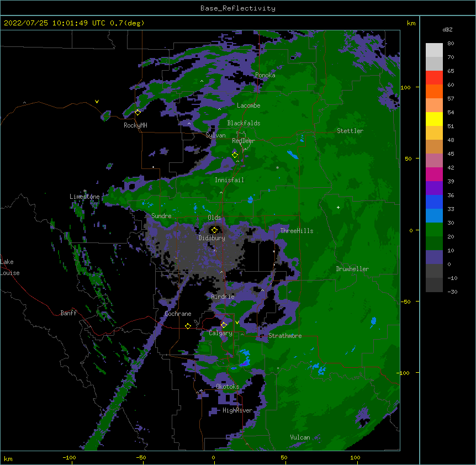Click the yellow station marker below Cochrane

point(188,326)
